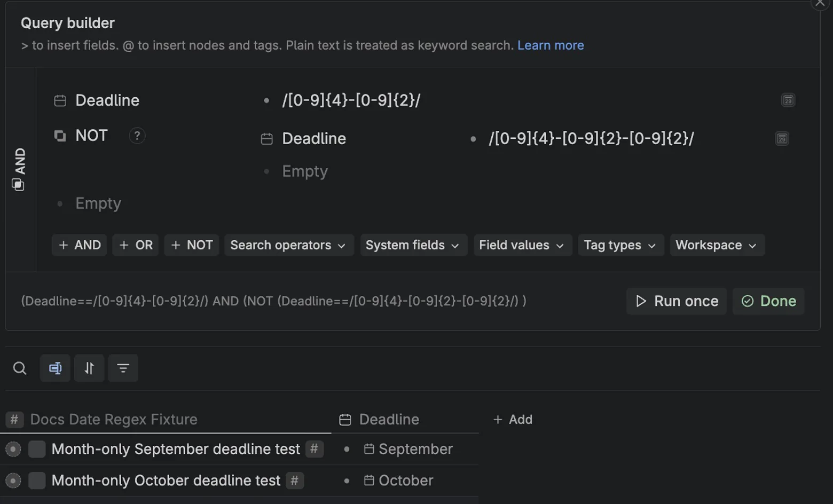Viewport: 833px width, 504px height.
Task: Open the filter options icon
Action: 123,368
